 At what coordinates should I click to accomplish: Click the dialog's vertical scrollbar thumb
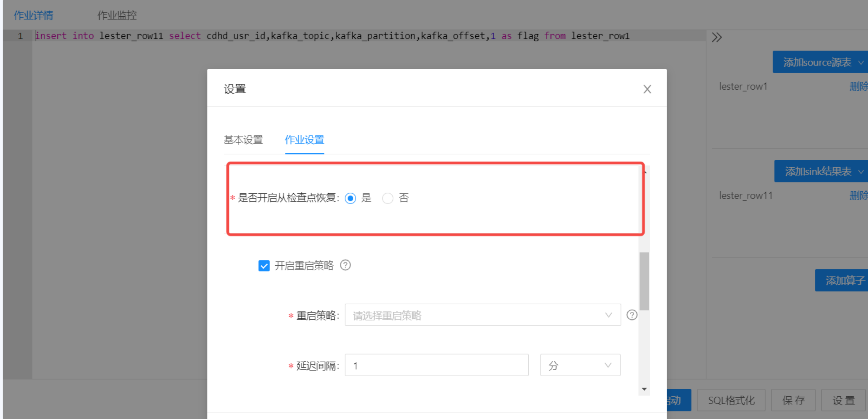pyautogui.click(x=644, y=281)
